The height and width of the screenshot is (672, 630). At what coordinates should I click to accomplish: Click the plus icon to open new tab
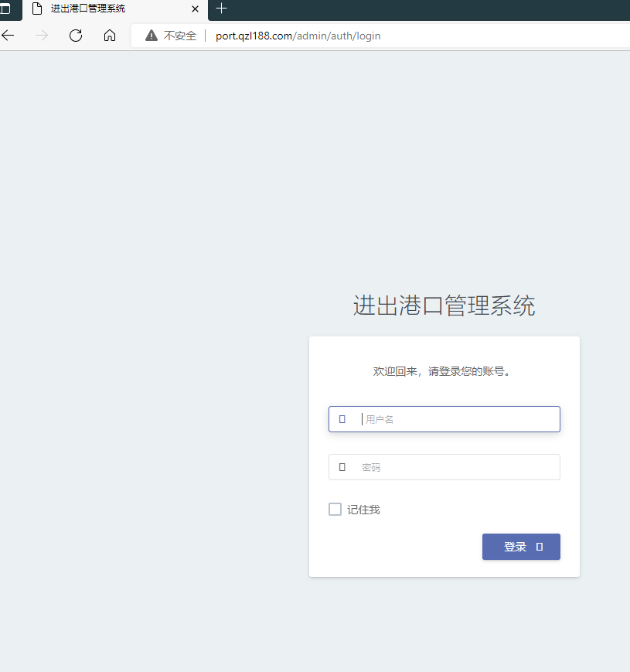click(221, 10)
